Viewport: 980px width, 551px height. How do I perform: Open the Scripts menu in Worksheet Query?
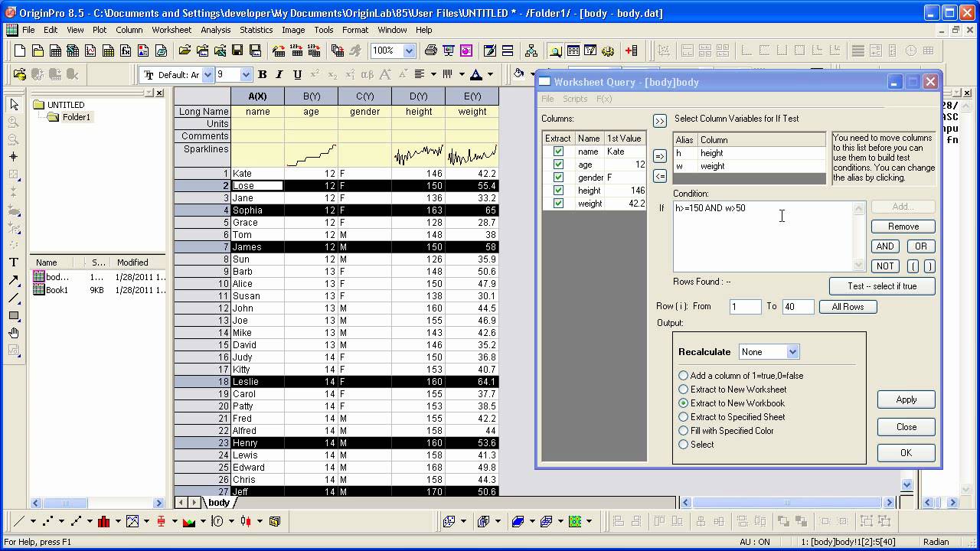click(x=575, y=99)
